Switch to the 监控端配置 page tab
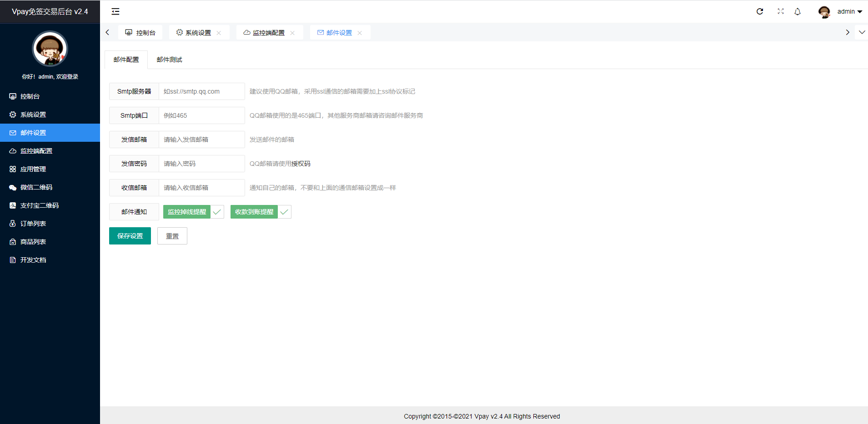Viewport: 868px width, 424px height. tap(268, 33)
